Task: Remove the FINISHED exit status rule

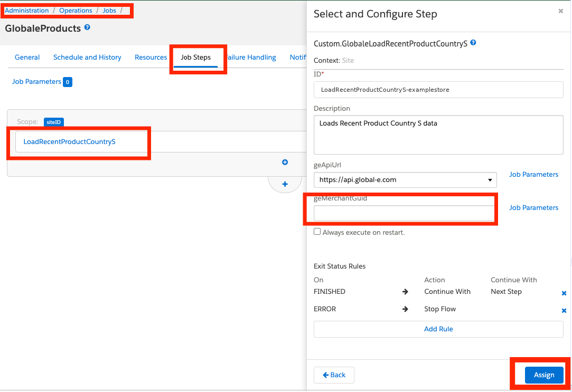Action: click(x=564, y=293)
